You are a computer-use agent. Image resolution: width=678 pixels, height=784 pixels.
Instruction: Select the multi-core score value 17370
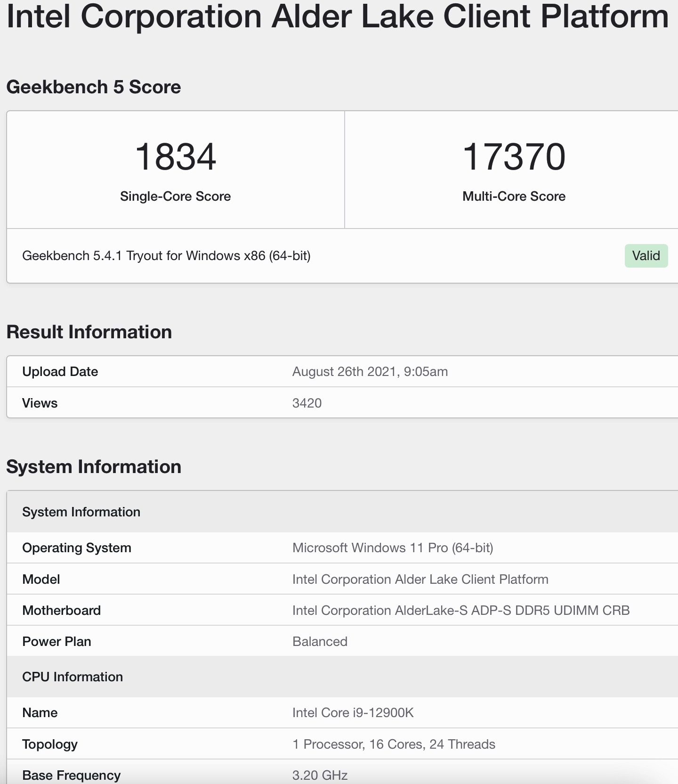click(514, 156)
